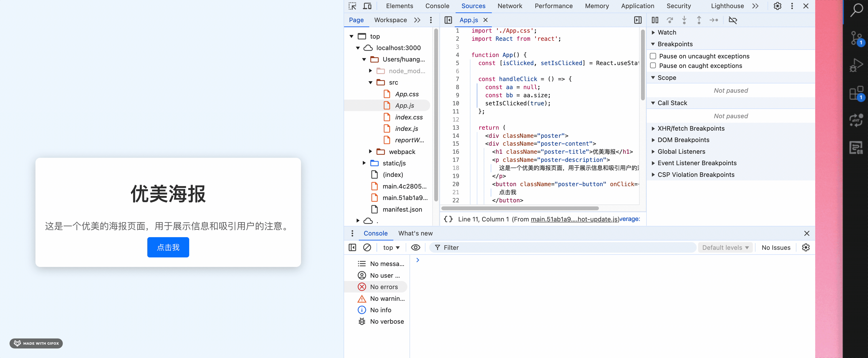Click the console Filter input field
Viewport: 868px width, 358px height.
point(566,247)
